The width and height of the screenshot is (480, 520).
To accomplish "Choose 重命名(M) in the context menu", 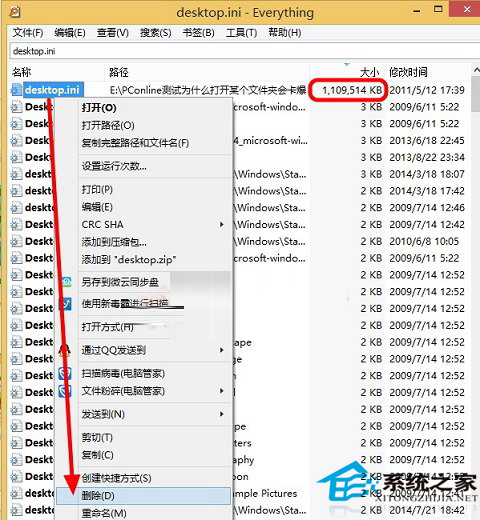I will (x=104, y=513).
